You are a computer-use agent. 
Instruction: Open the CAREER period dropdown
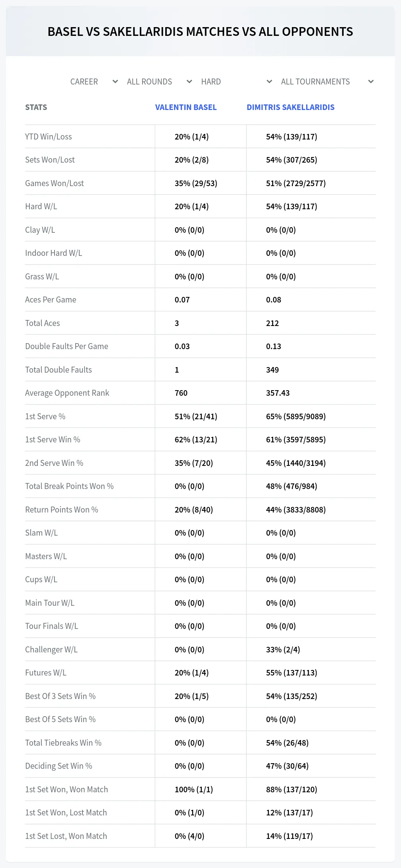94,82
